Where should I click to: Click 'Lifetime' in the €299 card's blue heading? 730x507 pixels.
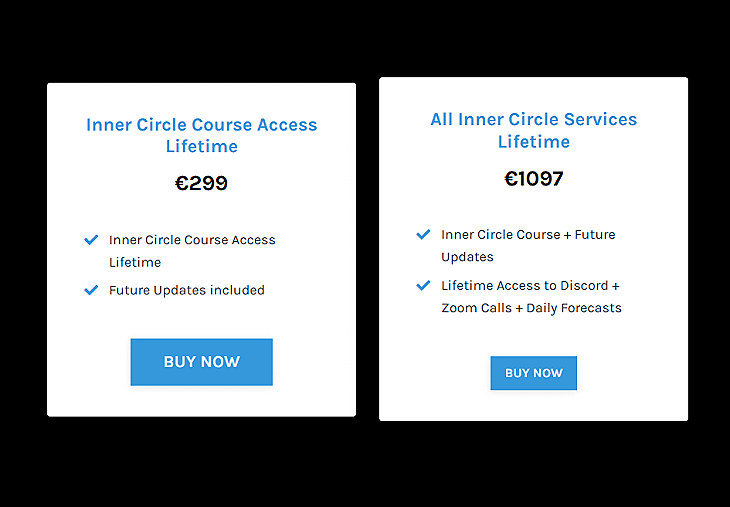[201, 147]
